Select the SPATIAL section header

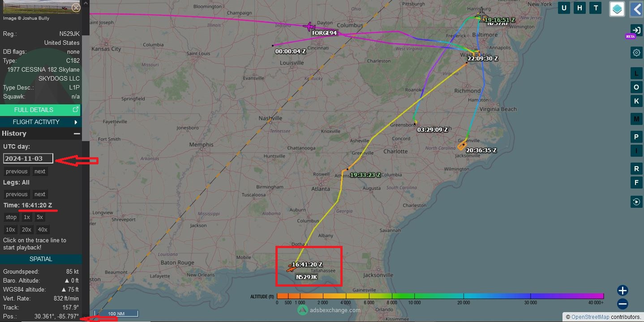click(41, 259)
